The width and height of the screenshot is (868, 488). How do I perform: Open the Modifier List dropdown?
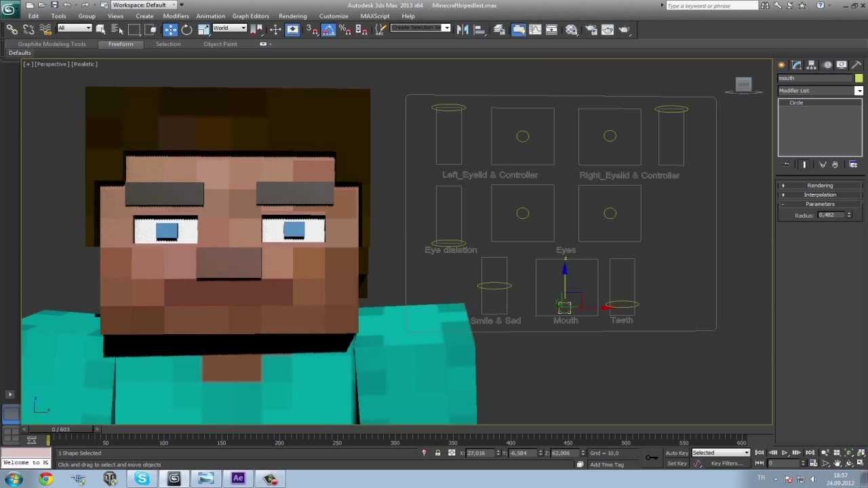[820, 90]
